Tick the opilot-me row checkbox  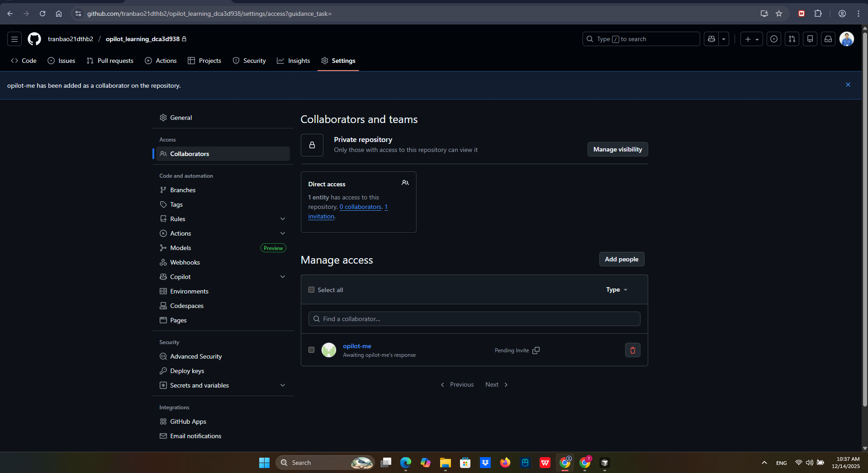[311, 350]
